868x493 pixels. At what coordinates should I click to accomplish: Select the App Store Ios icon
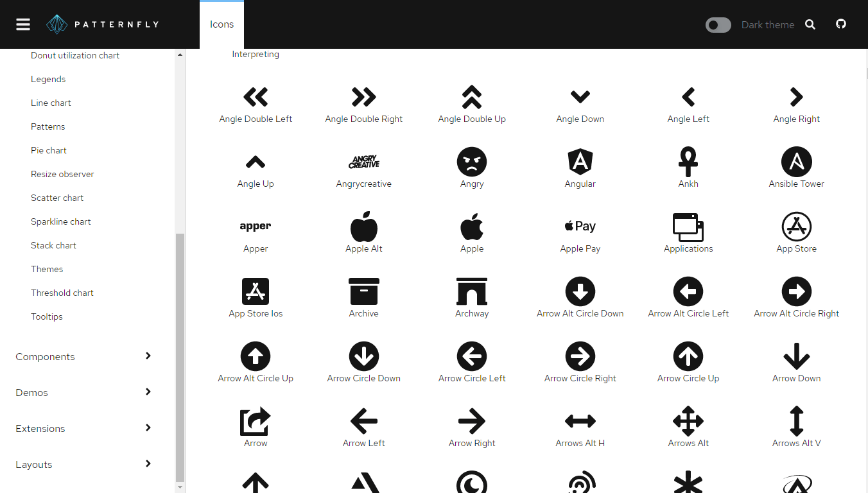click(256, 291)
